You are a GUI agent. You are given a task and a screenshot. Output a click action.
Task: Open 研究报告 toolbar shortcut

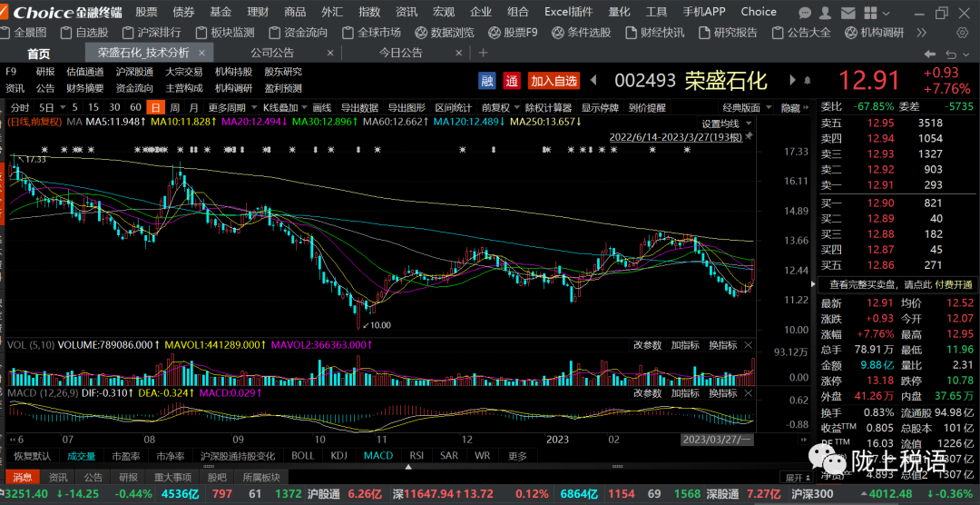(728, 33)
